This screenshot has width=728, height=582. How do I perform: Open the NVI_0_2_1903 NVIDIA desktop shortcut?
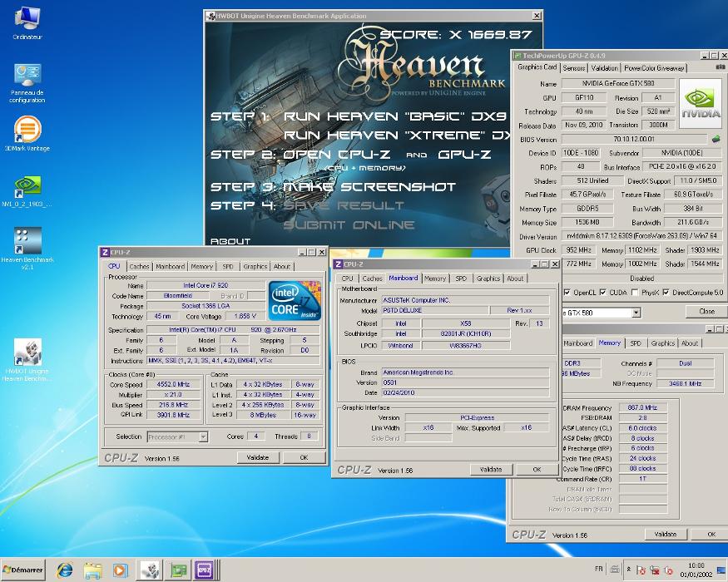(27, 190)
